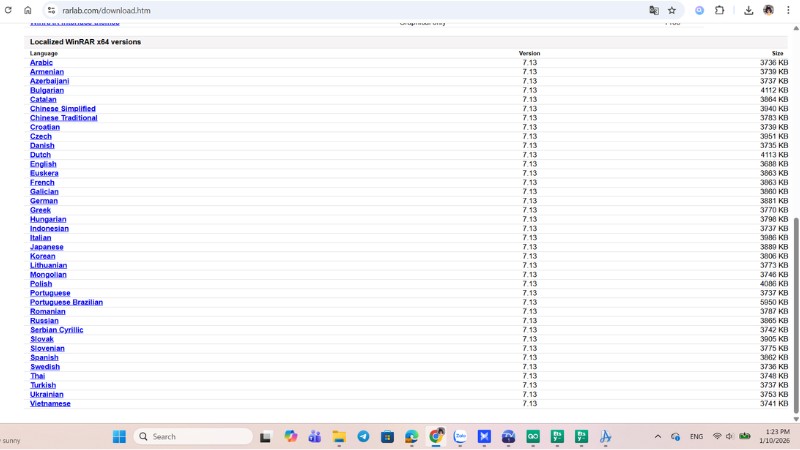Open Microsoft Store from the taskbar
Image resolution: width=800 pixels, height=450 pixels.
(x=387, y=437)
